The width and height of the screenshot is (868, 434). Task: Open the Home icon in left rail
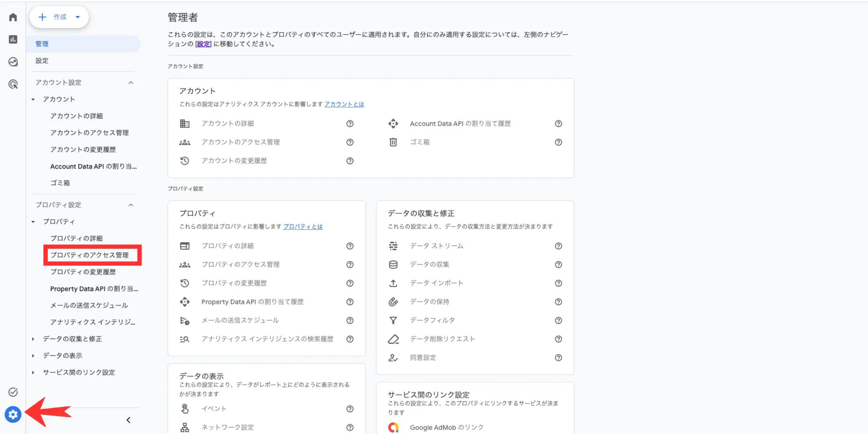pos(13,17)
